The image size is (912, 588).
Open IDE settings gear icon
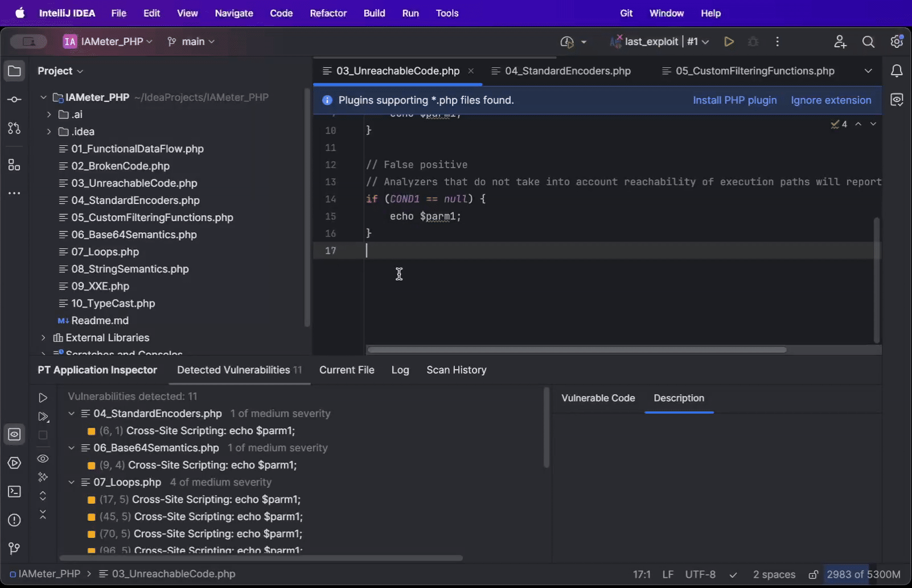click(897, 42)
